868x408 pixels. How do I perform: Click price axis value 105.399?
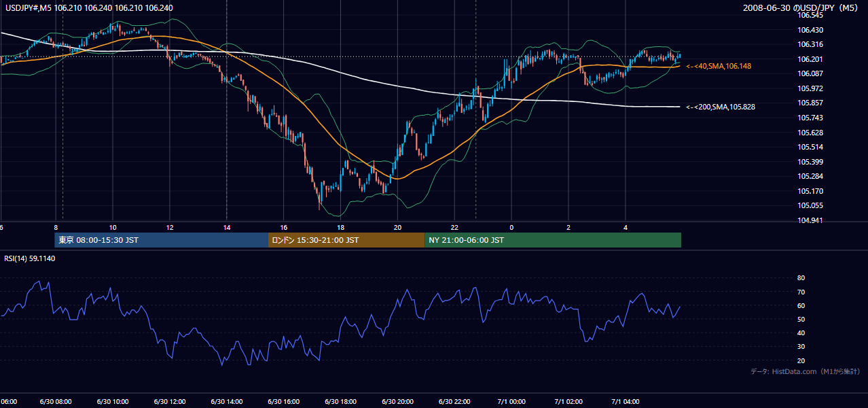click(810, 162)
